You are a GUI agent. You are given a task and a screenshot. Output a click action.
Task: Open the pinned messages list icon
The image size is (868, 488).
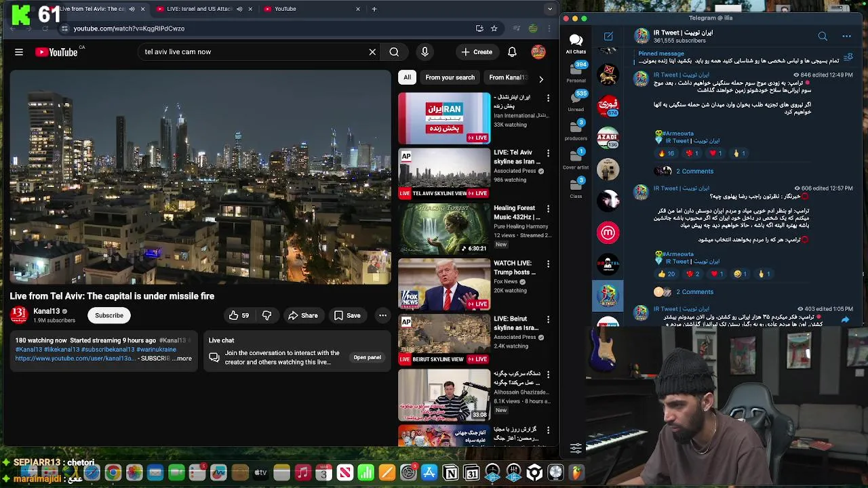(x=848, y=58)
